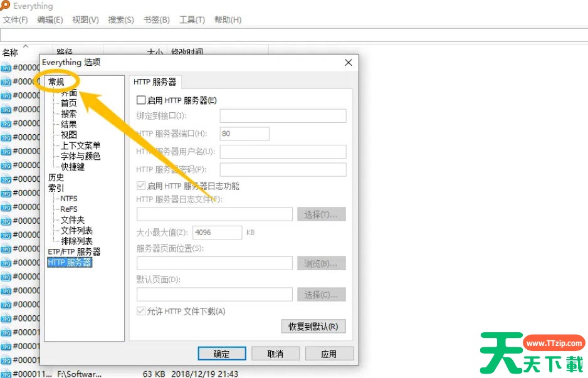Click the HTTP 服务器日志文件 path field
This screenshot has width=588, height=378.
tap(214, 214)
